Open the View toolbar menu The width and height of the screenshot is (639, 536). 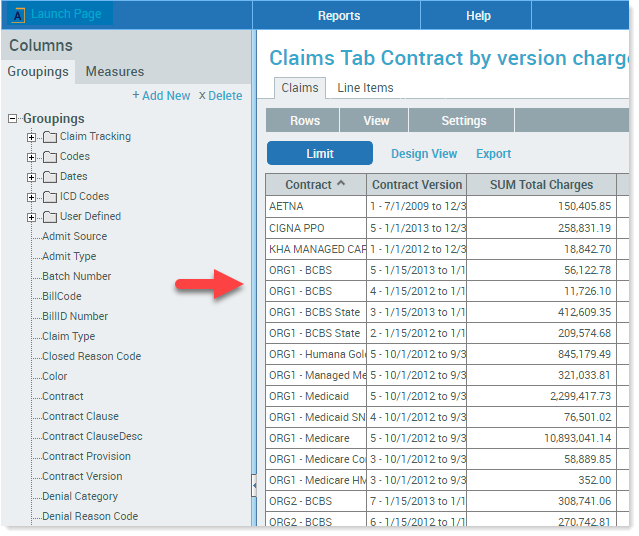[376, 121]
